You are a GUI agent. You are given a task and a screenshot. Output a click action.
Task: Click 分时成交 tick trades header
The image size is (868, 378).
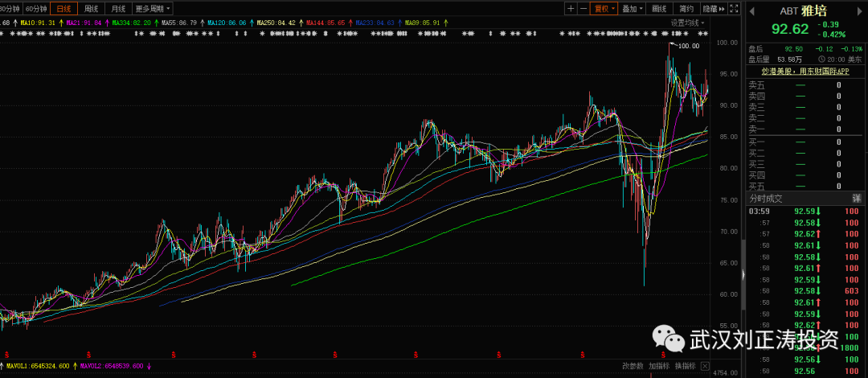click(767, 198)
